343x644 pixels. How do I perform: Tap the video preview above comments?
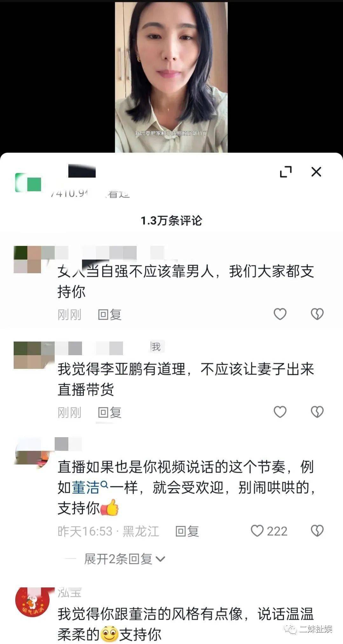click(x=171, y=77)
